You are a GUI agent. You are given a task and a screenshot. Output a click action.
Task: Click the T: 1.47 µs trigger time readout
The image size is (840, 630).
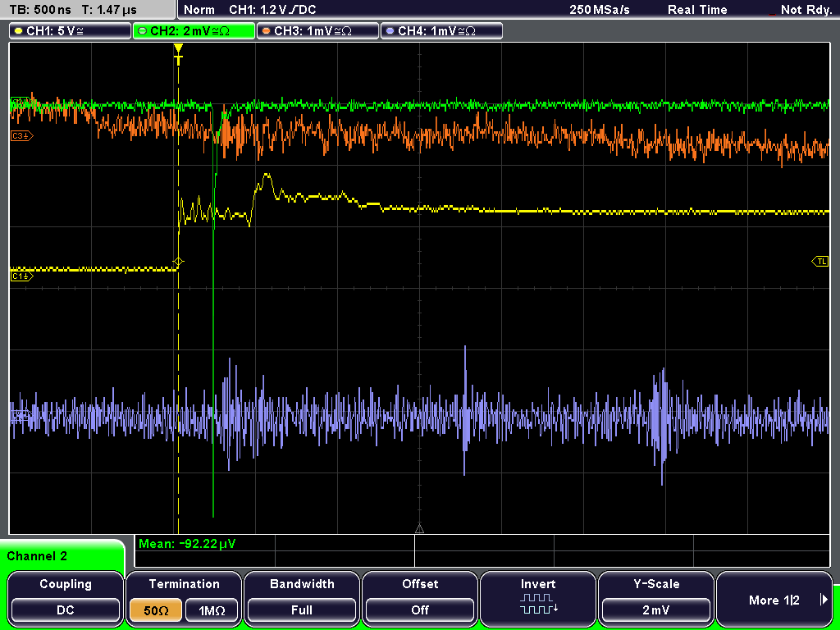click(109, 10)
